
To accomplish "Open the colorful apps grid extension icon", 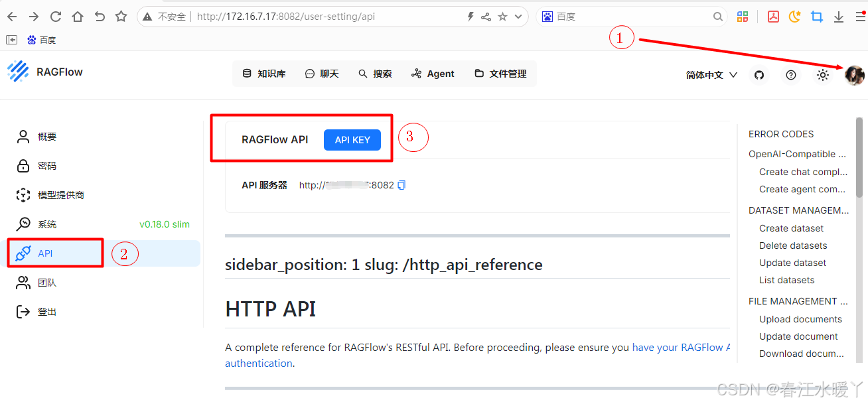I will point(743,17).
